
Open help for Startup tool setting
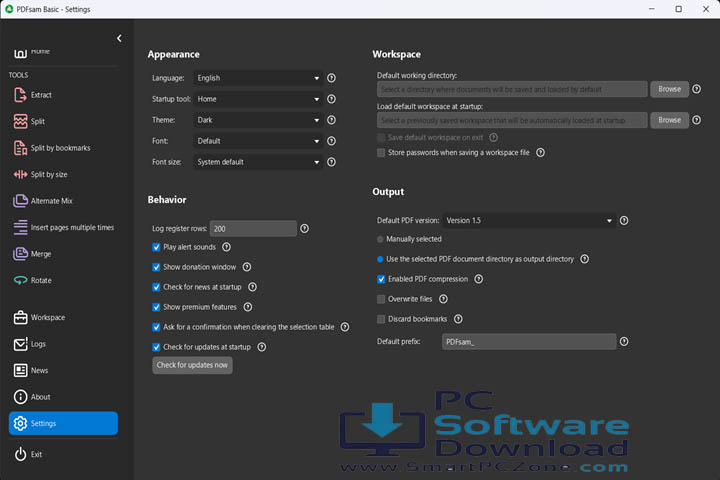[x=331, y=99]
